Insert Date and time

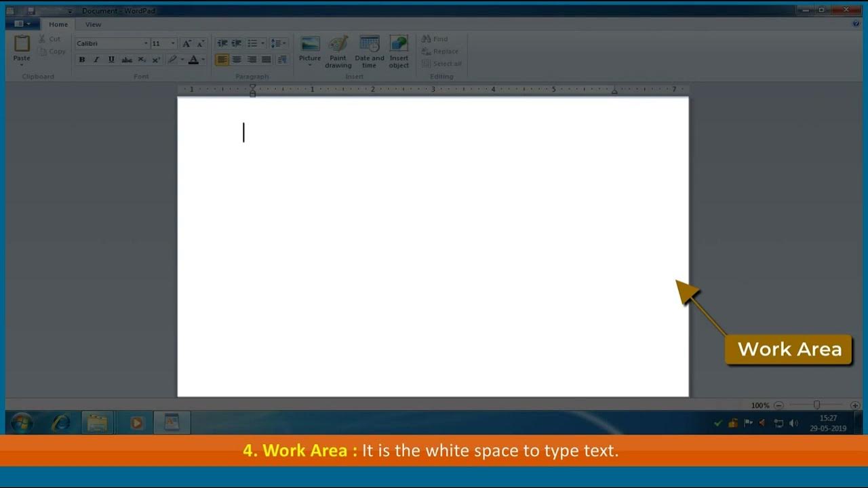coord(369,52)
